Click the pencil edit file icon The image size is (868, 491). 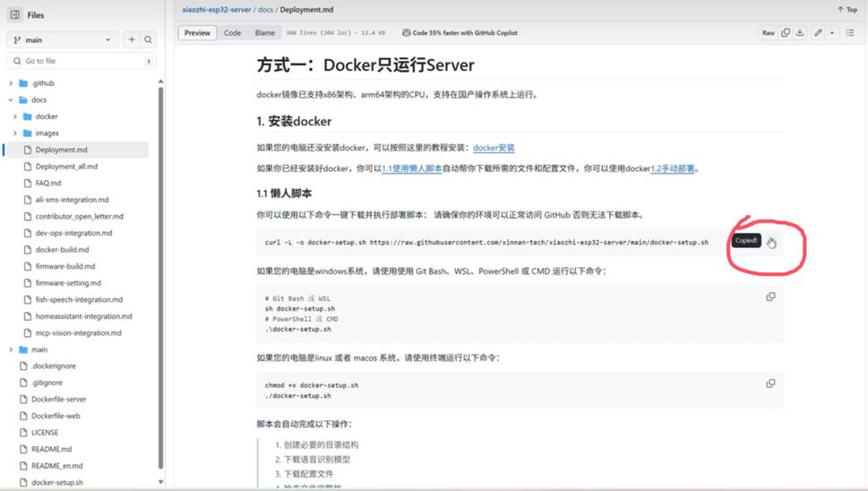819,33
